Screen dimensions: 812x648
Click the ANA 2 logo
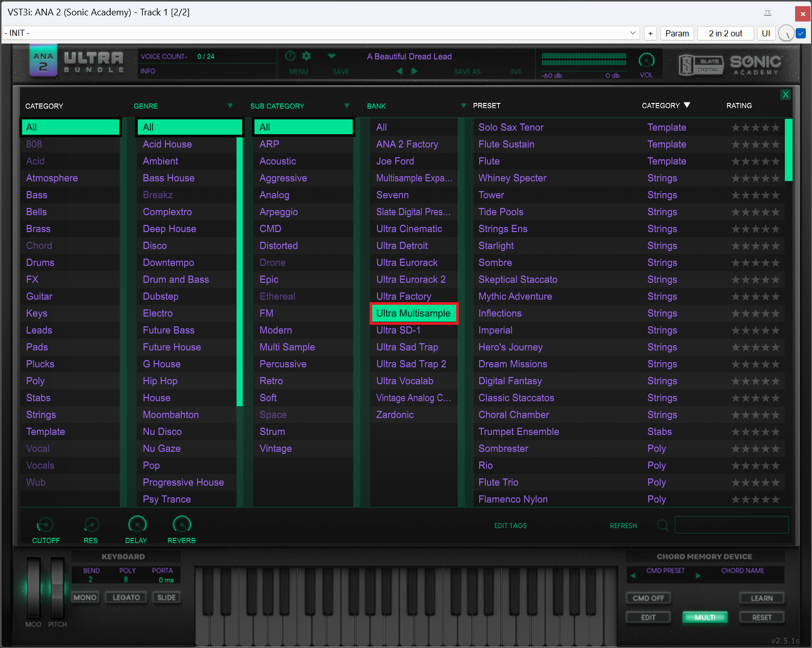pos(44,61)
